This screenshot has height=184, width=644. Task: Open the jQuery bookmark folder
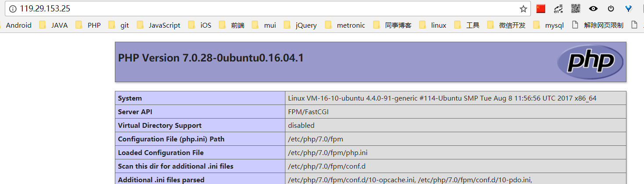[300, 25]
